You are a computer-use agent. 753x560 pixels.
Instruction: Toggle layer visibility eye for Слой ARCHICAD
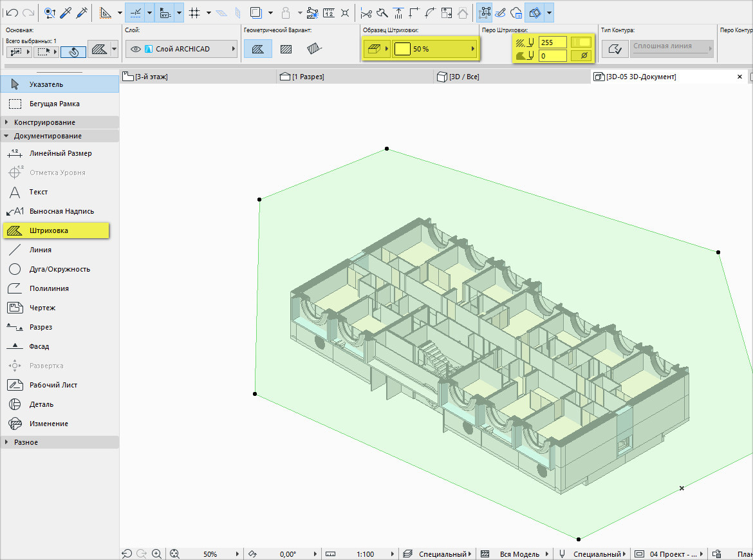pos(136,49)
